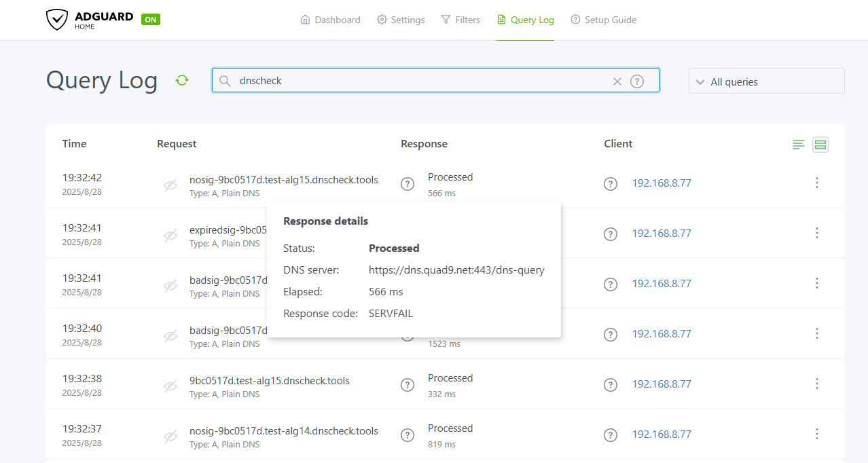The width and height of the screenshot is (868, 463).
Task: Open three-dot menu for the 19:32:38 row
Action: click(817, 384)
